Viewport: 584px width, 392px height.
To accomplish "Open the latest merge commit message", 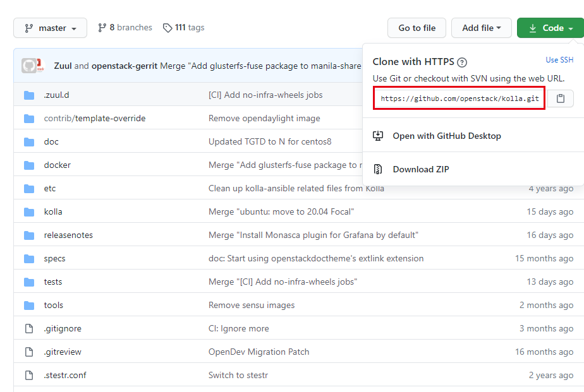I will coord(260,66).
